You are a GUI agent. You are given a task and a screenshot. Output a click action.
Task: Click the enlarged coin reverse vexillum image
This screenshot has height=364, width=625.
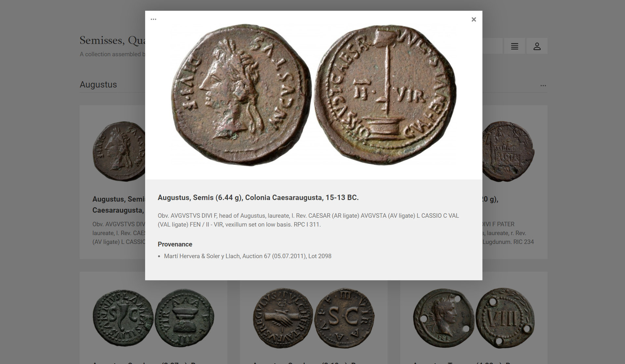point(385,94)
